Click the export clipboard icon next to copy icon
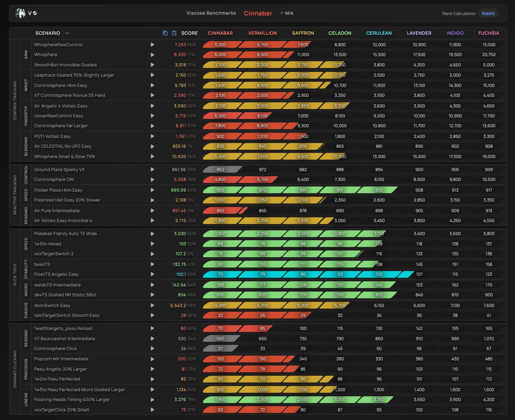Viewport: 515px width, 420px height. coord(174,33)
